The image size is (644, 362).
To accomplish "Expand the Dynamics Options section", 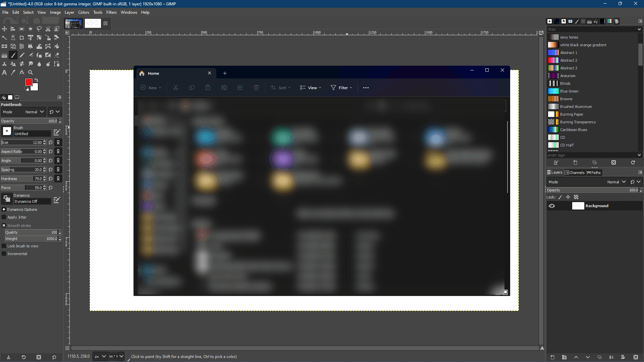I will pos(4,209).
